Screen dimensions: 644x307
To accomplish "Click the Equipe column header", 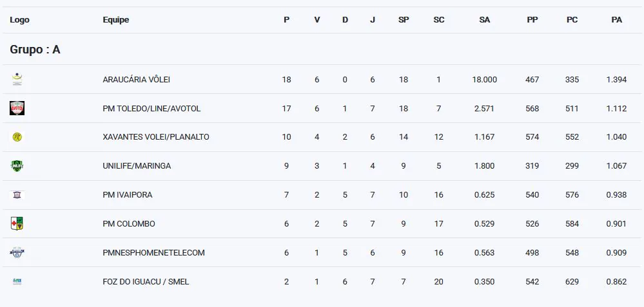I will tap(116, 20).
